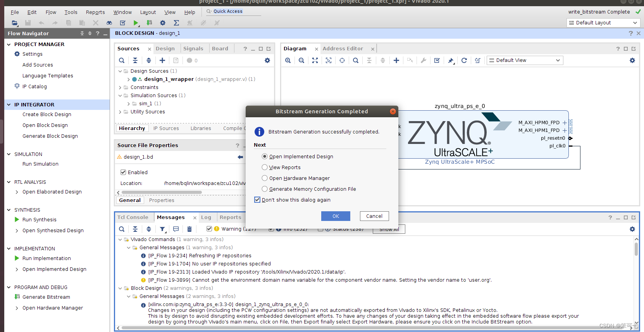The image size is (644, 332).
Task: Click the pin icon in diagram toolbar
Action: coord(451,60)
